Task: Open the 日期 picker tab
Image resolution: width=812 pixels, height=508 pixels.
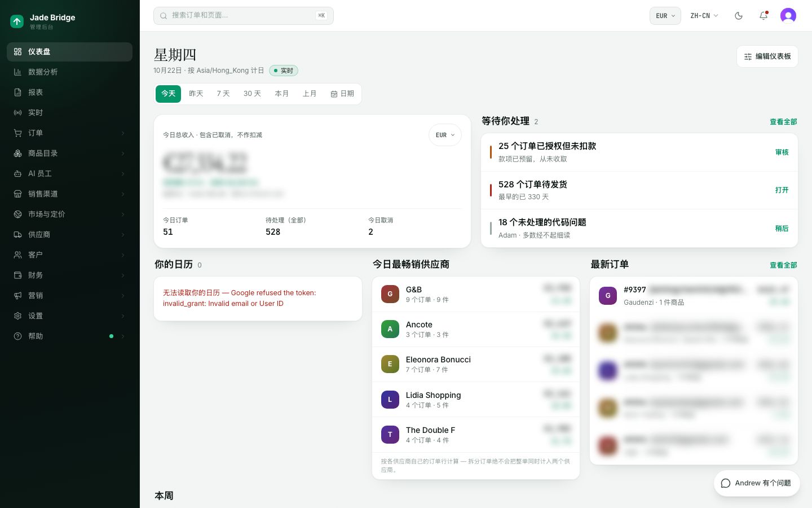Action: coord(342,94)
